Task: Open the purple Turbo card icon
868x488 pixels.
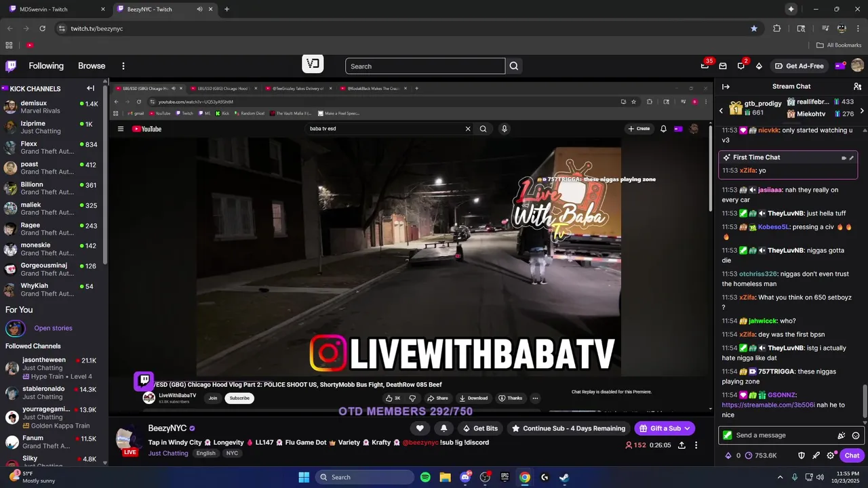Action: click(840, 66)
